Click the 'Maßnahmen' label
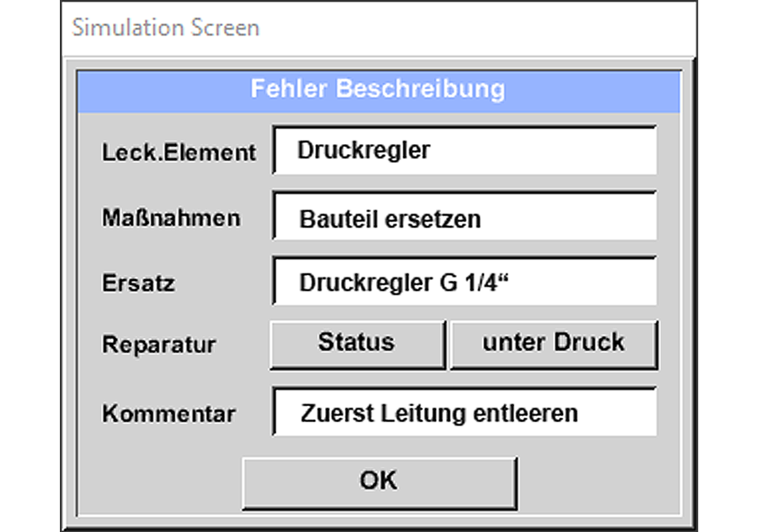 pyautogui.click(x=171, y=218)
